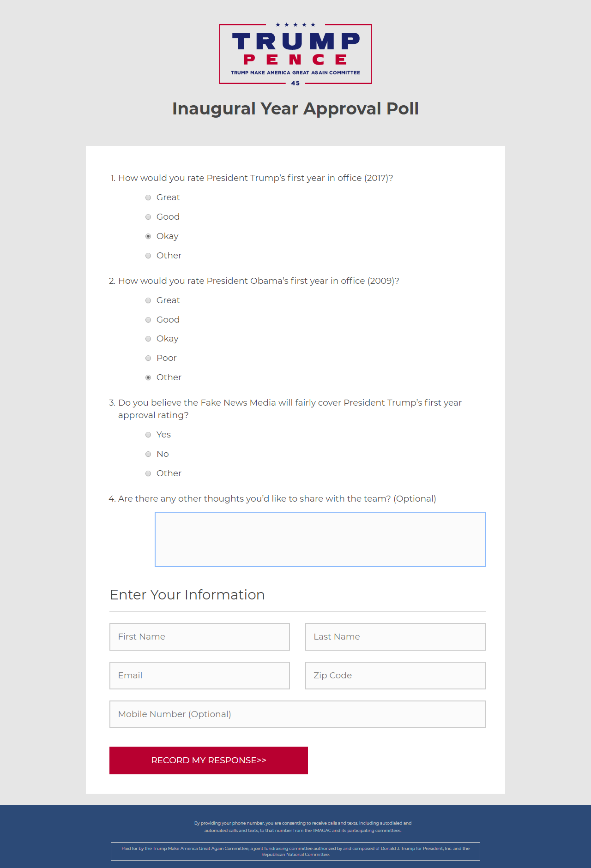Click the Okay option for Trump's 2017 rating

pyautogui.click(x=148, y=236)
